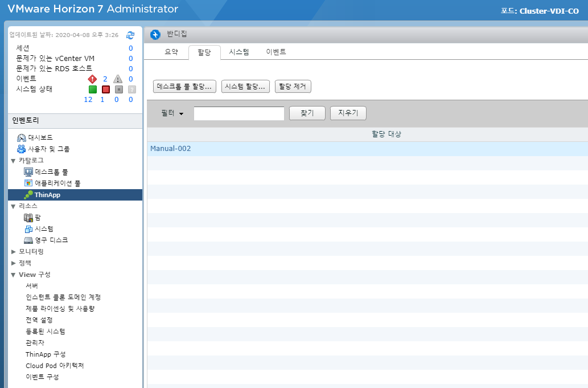Open 이벤트 구성 item
The width and height of the screenshot is (588, 388).
(42, 377)
